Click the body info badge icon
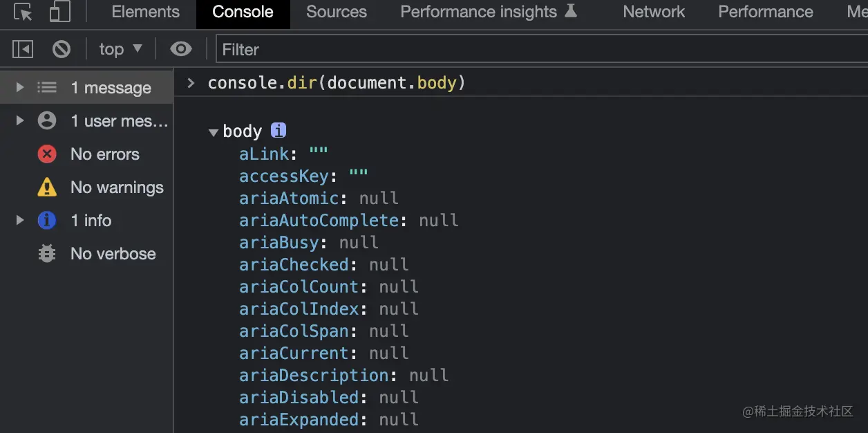The image size is (868, 433). tap(278, 130)
